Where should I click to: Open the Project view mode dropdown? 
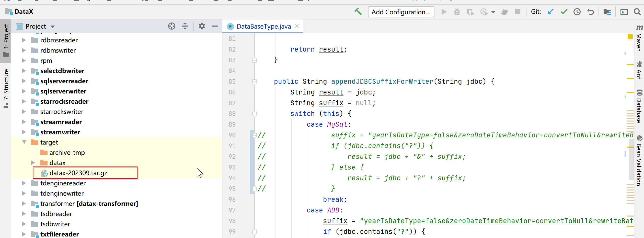(52, 26)
